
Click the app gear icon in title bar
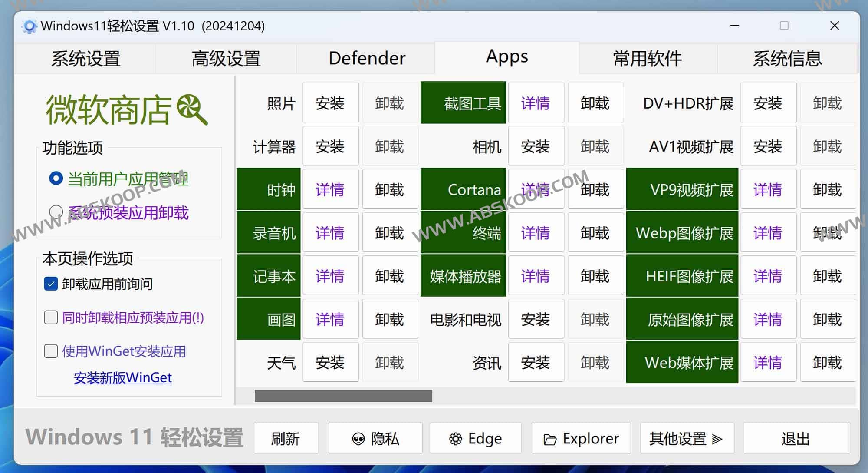click(29, 26)
